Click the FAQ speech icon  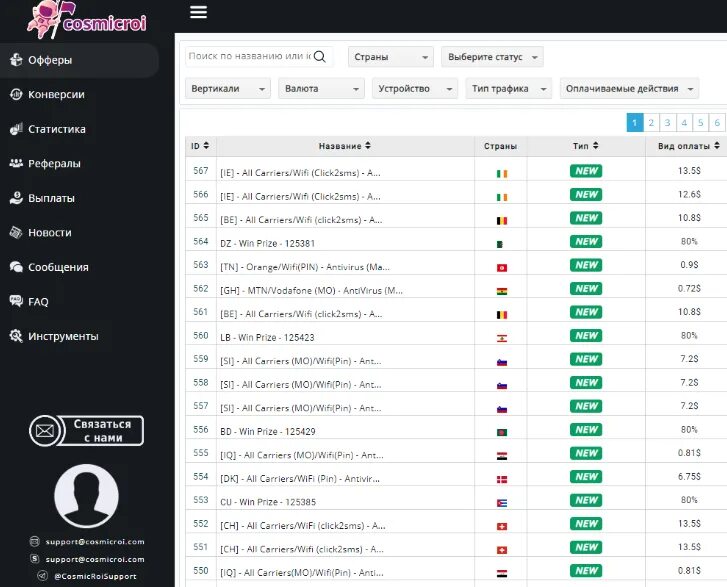coord(16,301)
